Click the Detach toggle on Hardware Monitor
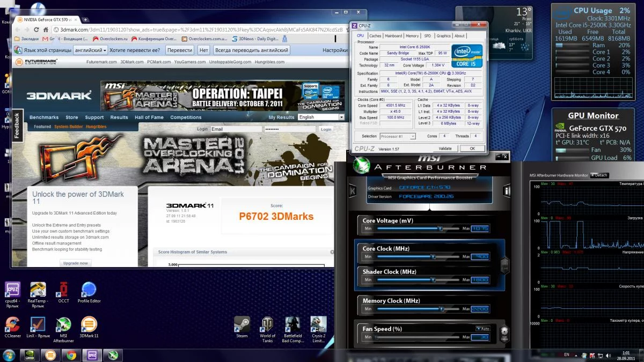Image resolution: width=644 pixels, height=362 pixels. (599, 175)
